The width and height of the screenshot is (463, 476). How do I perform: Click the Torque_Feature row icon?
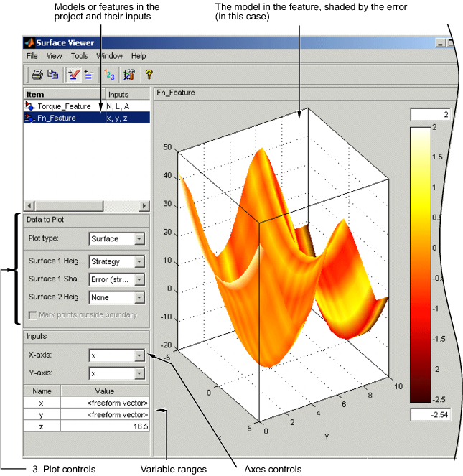(29, 106)
